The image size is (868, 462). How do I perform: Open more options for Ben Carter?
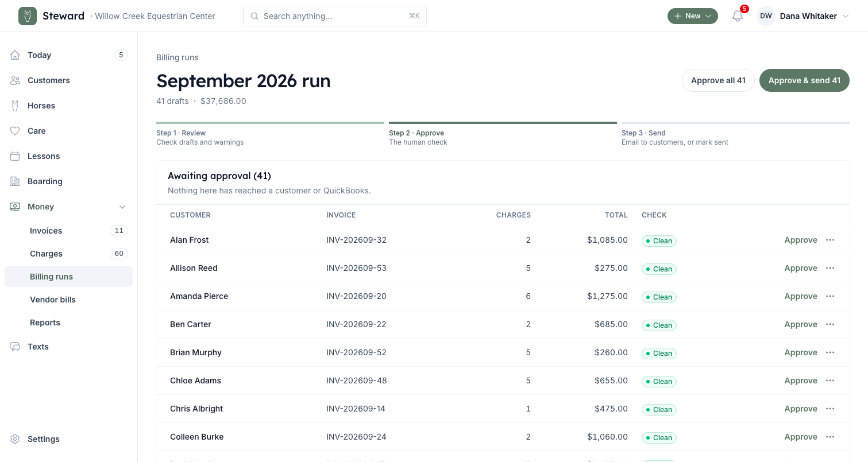point(830,324)
